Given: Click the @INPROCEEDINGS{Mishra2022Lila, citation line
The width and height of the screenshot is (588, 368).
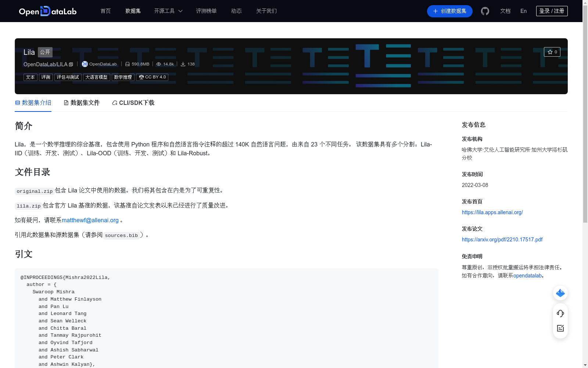Looking at the screenshot, I should click(x=65, y=277).
